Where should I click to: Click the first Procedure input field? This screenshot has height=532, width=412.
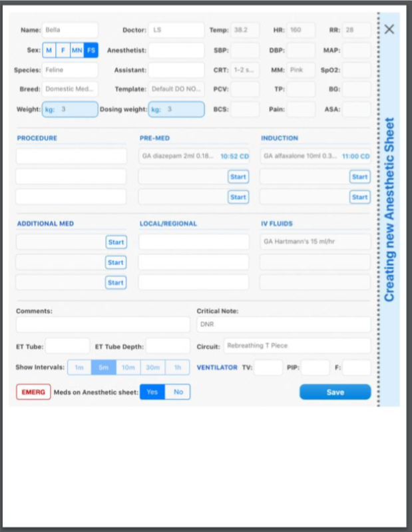coord(71,156)
